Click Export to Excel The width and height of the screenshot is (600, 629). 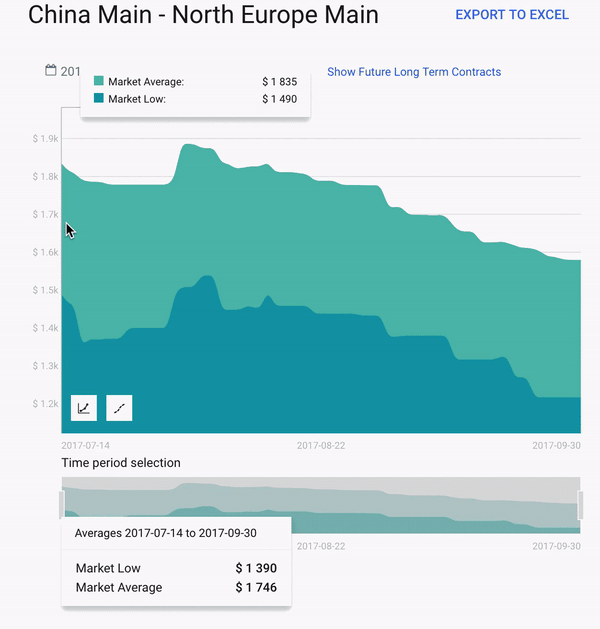click(x=511, y=15)
